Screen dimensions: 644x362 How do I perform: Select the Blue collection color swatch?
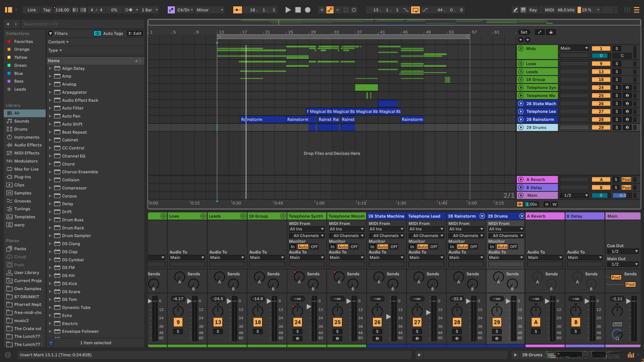point(9,74)
